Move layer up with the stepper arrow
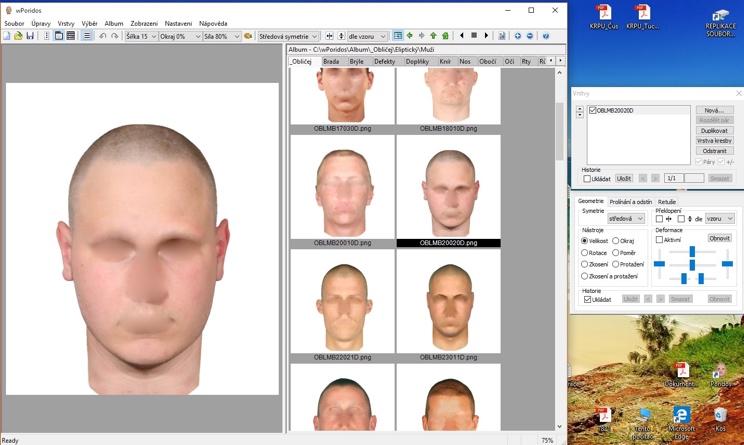Viewport: 744px width, 445px height. 580,109
